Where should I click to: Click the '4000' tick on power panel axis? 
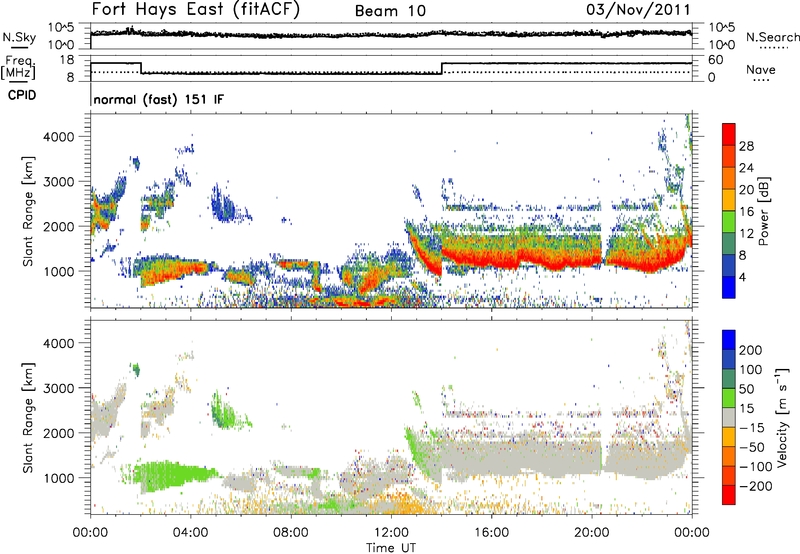(59, 137)
